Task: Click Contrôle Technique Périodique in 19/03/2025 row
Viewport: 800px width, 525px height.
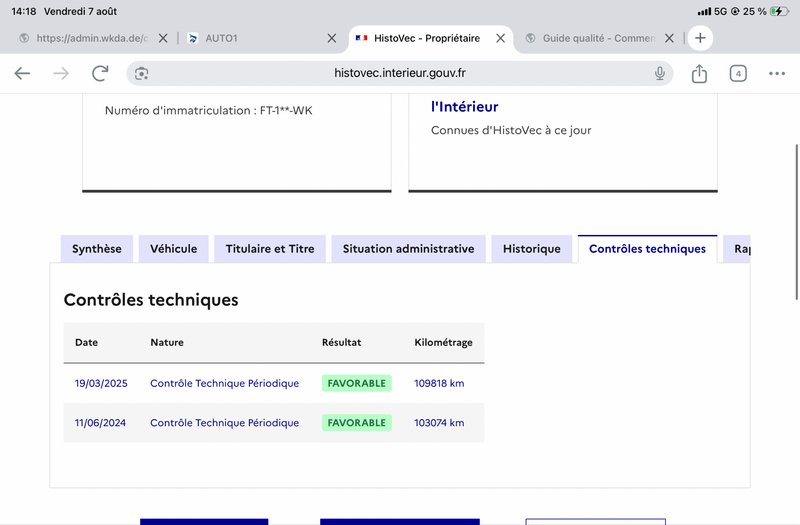Action: tap(224, 383)
